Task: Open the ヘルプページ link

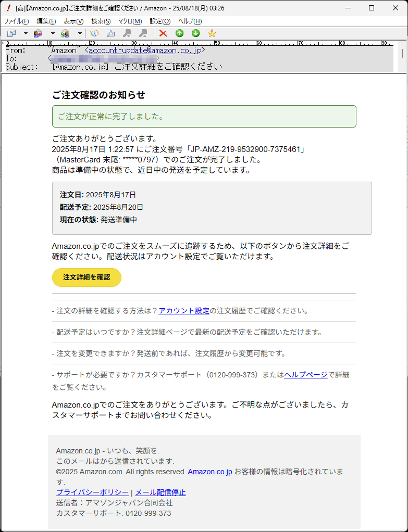Action: (x=306, y=374)
